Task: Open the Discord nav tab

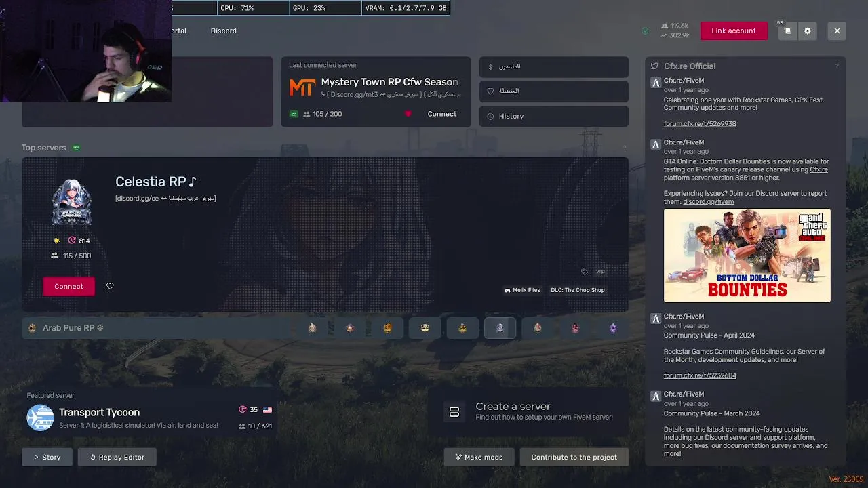Action: (223, 30)
